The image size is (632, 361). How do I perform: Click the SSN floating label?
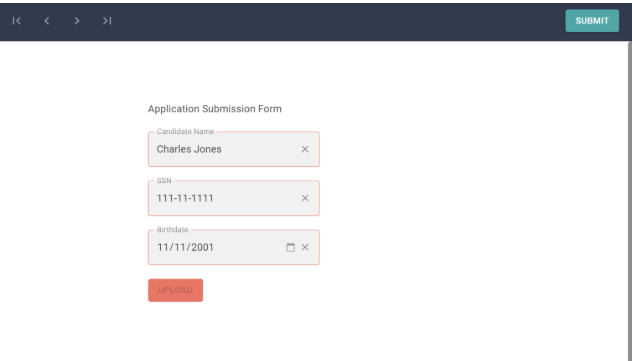click(x=164, y=180)
